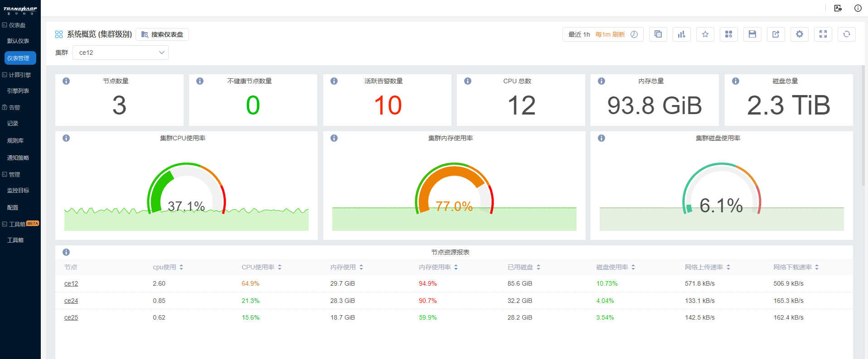Image resolution: width=868 pixels, height=359 pixels.
Task: Click the language translate icon in top bar
Action: 838,8
